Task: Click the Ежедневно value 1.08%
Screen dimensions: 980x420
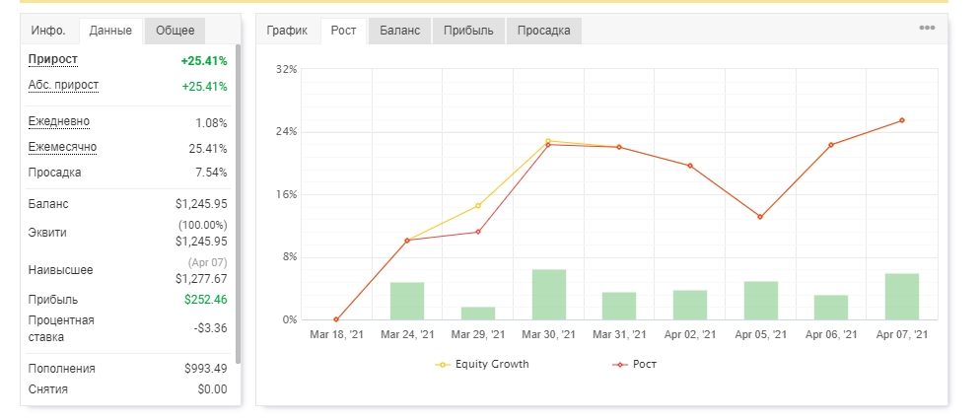Action: (x=211, y=123)
